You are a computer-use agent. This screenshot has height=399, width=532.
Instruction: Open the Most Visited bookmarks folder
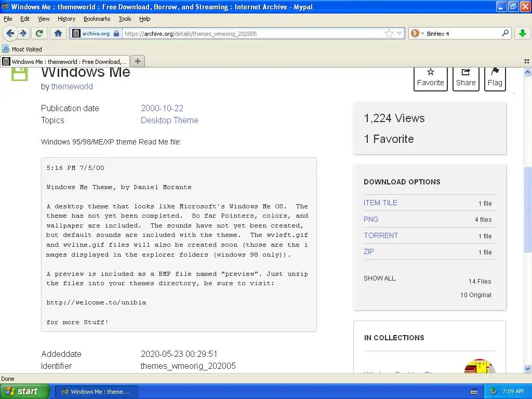[22, 49]
